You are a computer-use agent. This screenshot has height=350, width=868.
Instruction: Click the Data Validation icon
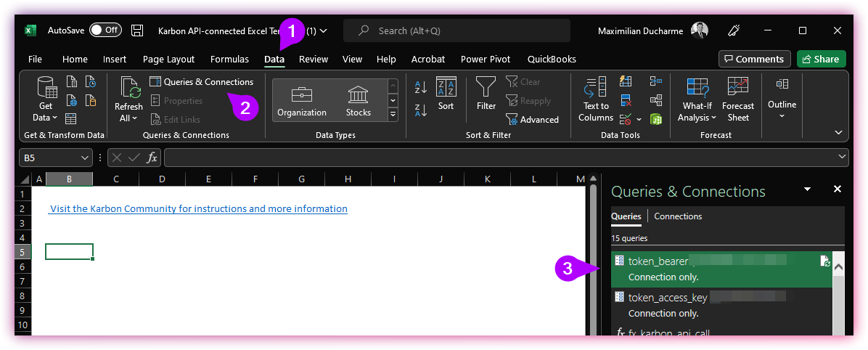(x=626, y=118)
